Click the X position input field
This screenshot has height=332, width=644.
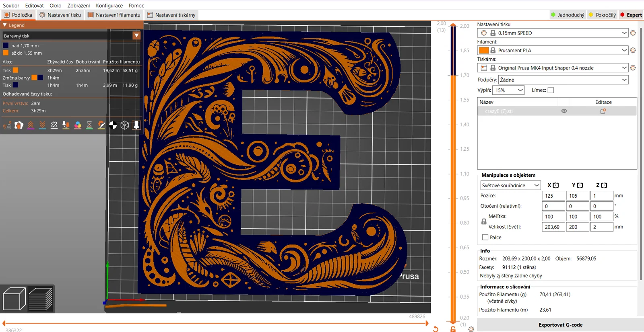coord(553,196)
